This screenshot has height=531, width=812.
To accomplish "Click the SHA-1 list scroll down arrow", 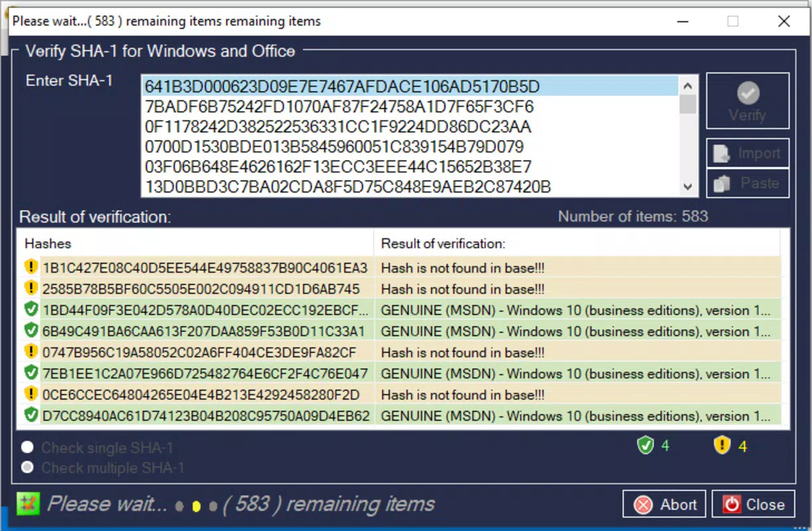I will pyautogui.click(x=688, y=188).
